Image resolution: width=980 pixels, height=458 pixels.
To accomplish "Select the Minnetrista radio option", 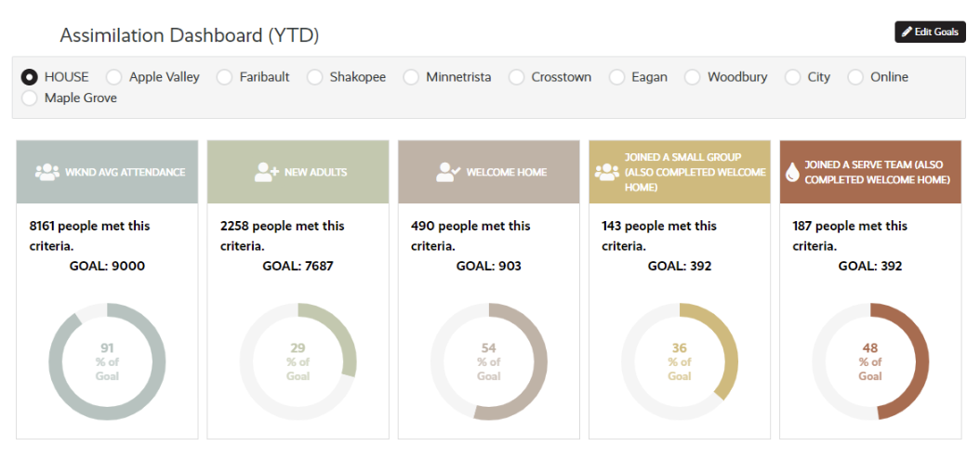I will [411, 77].
